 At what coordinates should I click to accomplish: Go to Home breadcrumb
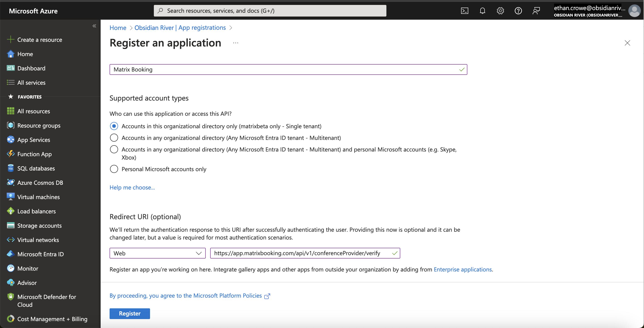(118, 28)
